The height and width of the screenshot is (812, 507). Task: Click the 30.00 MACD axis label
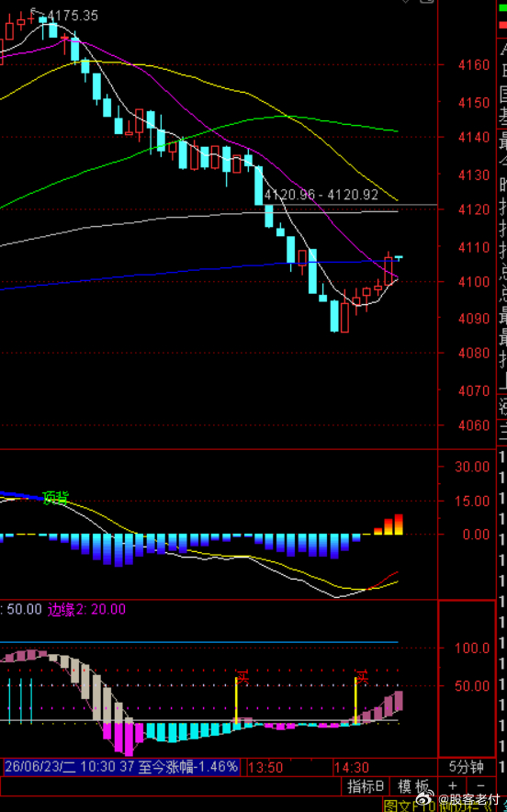[x=472, y=467]
